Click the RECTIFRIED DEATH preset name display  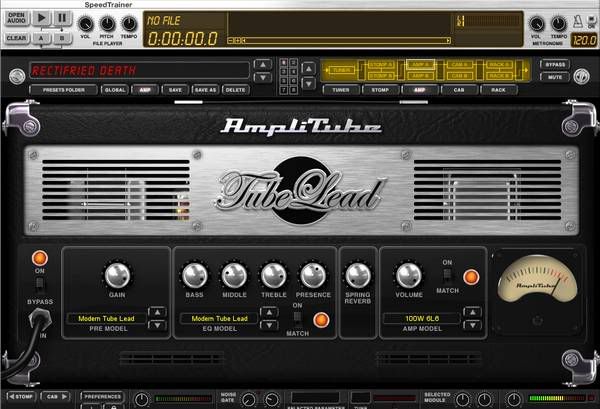[x=139, y=71]
